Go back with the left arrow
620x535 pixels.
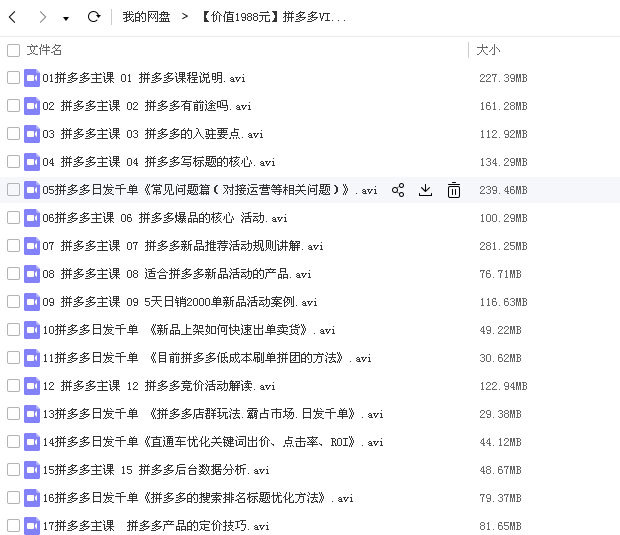(x=13, y=17)
